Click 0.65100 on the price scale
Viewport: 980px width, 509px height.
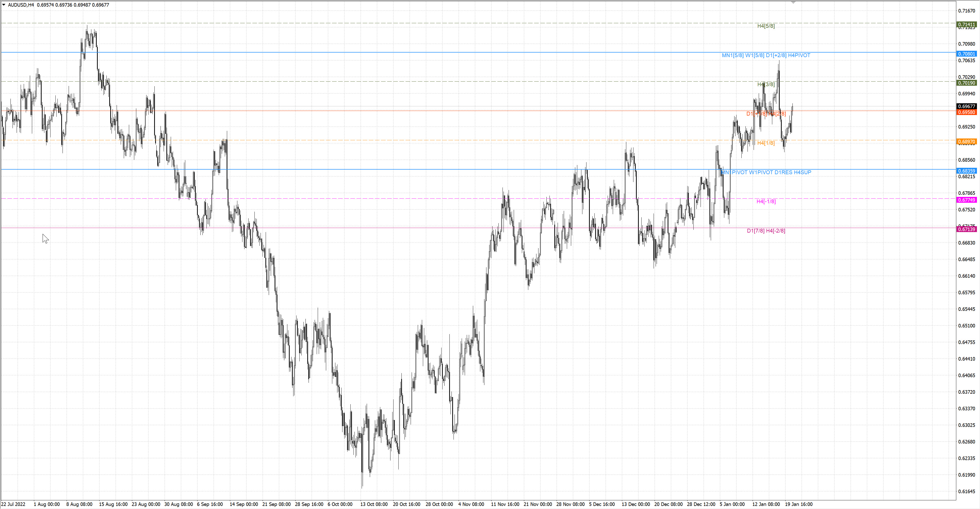click(966, 326)
